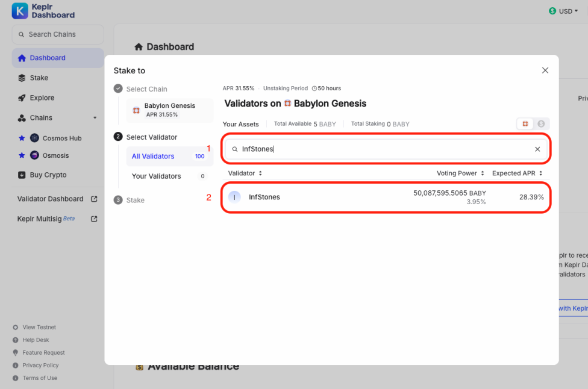Click the Keplr Dashboard logo

pos(43,11)
